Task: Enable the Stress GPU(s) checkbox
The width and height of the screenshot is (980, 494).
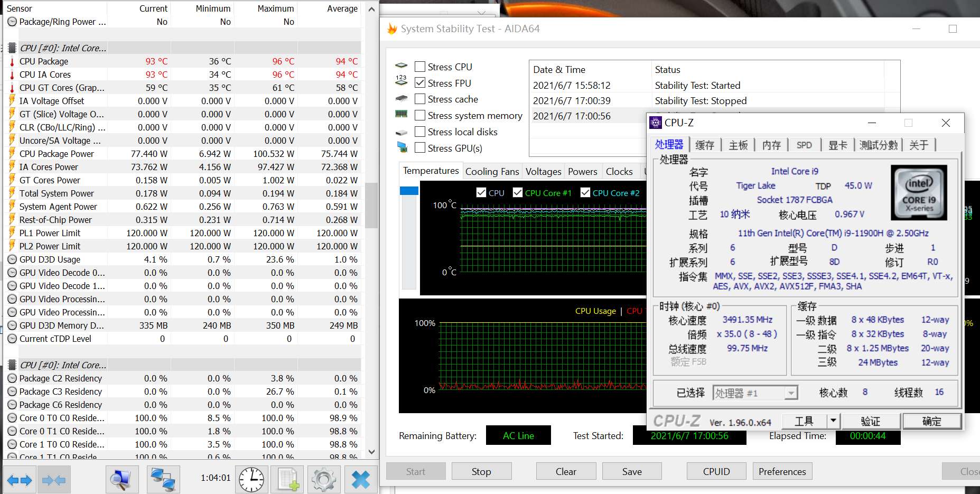Action: [x=420, y=148]
